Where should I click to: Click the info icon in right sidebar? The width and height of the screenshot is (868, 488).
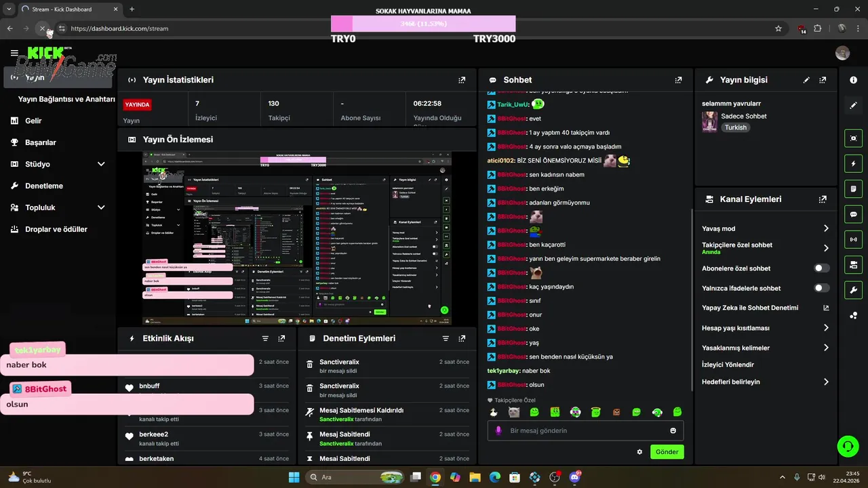pyautogui.click(x=853, y=80)
